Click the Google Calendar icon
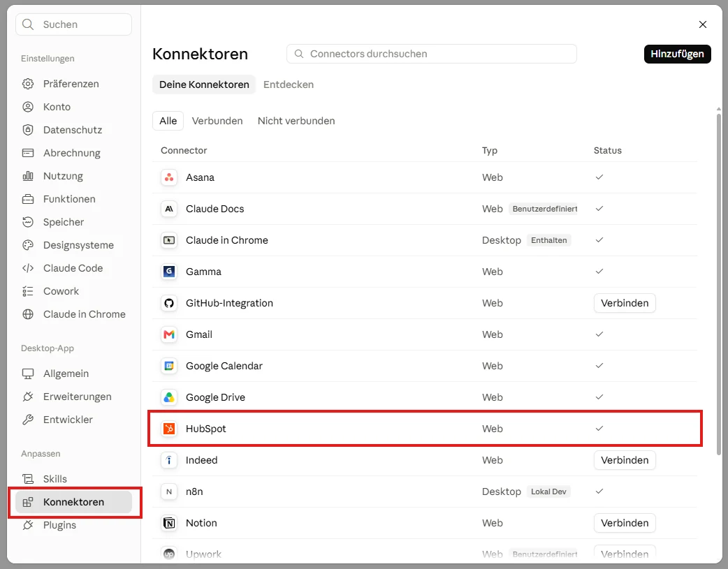Viewport: 728px width, 569px height. 169,366
